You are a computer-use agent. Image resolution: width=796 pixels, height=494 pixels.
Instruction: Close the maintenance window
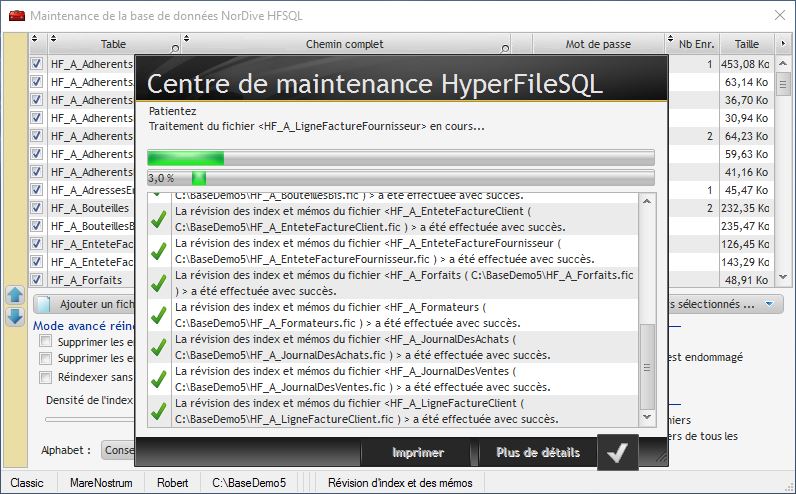pyautogui.click(x=780, y=15)
